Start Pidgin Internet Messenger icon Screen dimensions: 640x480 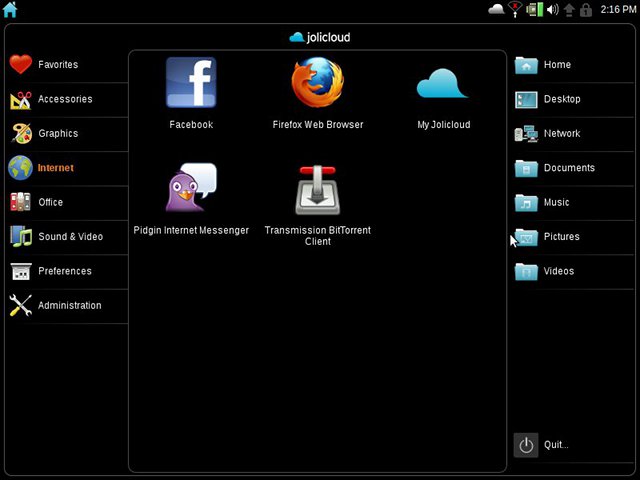point(191,187)
